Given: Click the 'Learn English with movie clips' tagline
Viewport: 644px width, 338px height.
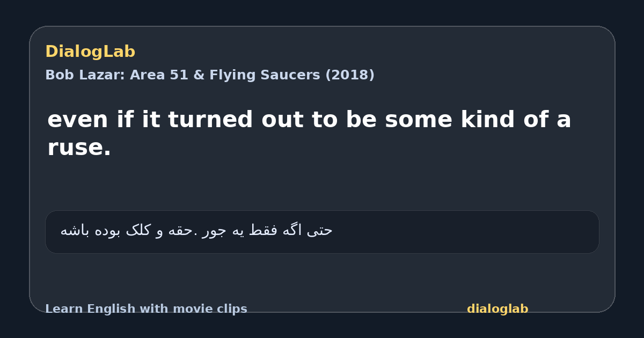Looking at the screenshot, I should (x=146, y=309).
